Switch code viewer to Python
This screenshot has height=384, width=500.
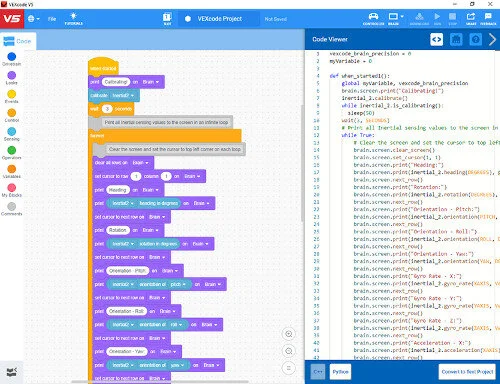[340, 372]
